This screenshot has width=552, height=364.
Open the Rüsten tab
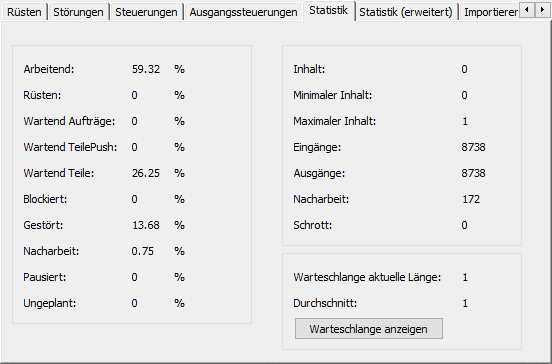(24, 12)
